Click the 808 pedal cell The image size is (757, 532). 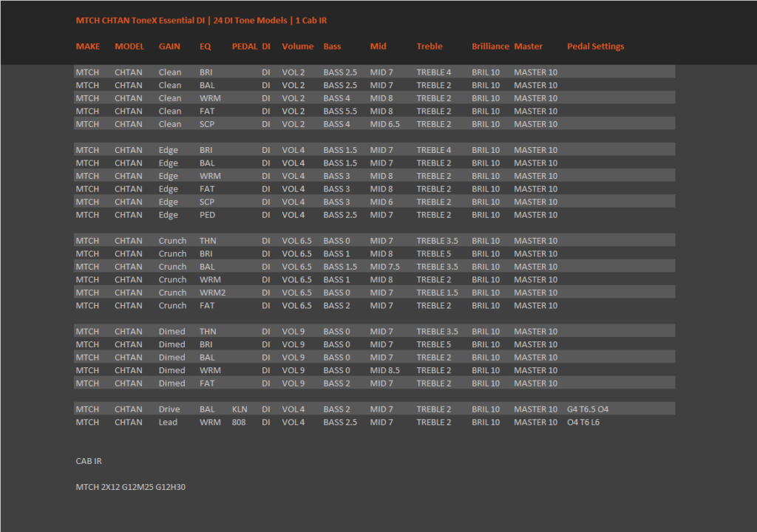point(239,423)
